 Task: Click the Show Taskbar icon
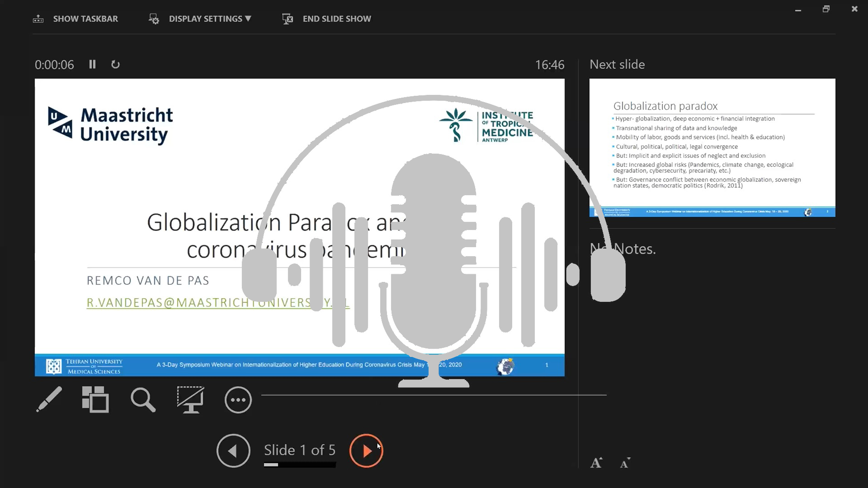point(38,19)
